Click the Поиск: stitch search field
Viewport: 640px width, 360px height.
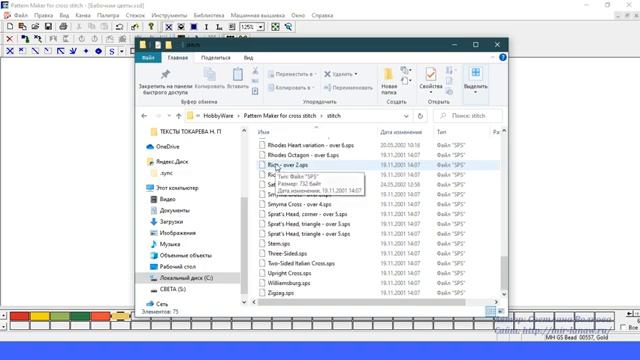(x=468, y=116)
